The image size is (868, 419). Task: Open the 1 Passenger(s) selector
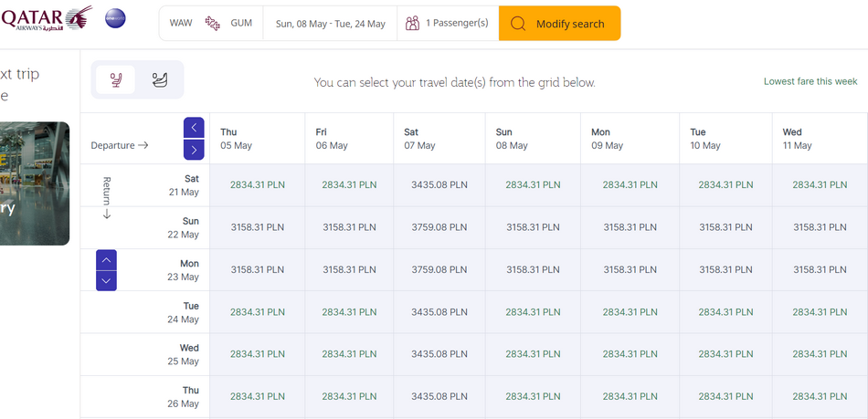tap(448, 23)
